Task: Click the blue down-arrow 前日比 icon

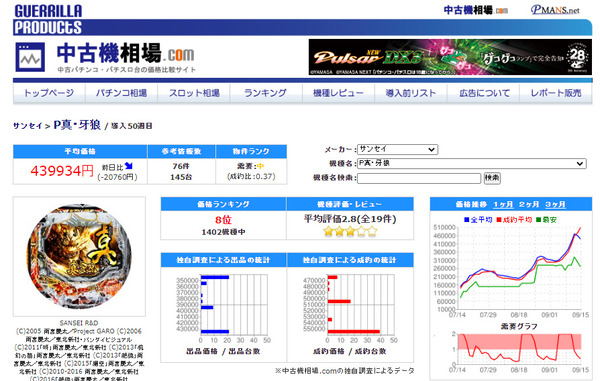Action: [129, 166]
